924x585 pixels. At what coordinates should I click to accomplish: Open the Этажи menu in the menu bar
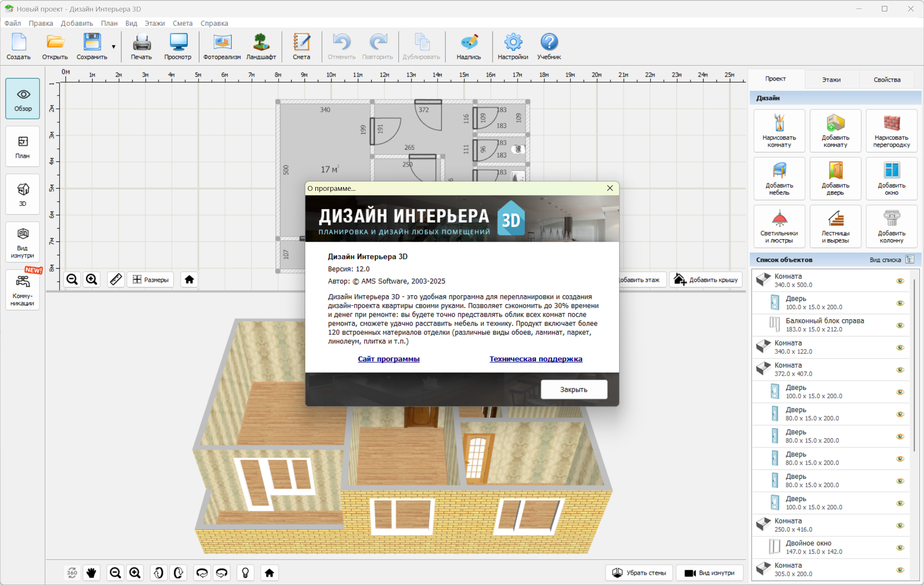pyautogui.click(x=154, y=23)
